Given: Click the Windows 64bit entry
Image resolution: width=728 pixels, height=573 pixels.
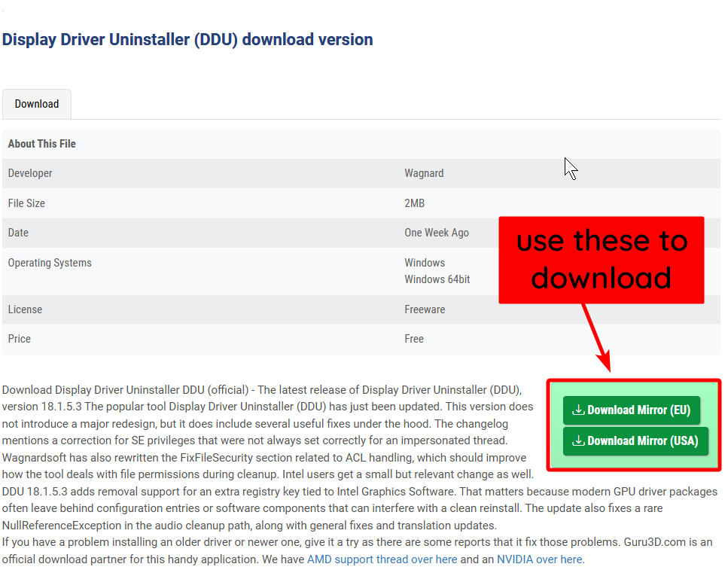Looking at the screenshot, I should click(x=437, y=279).
